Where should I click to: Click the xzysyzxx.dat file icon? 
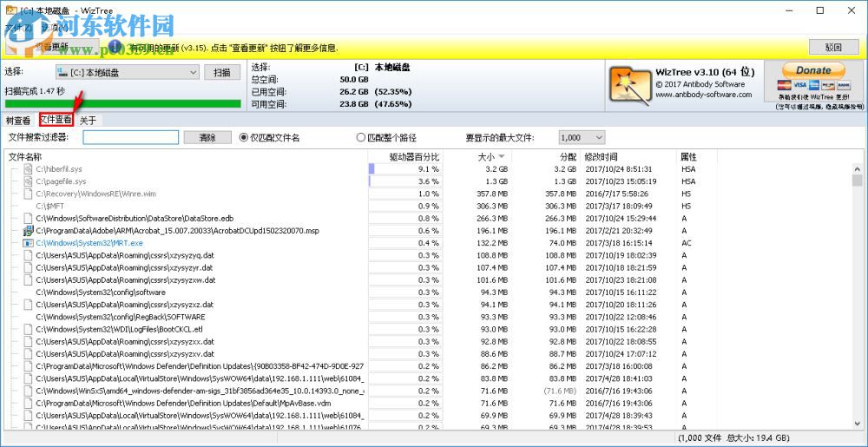(28, 342)
